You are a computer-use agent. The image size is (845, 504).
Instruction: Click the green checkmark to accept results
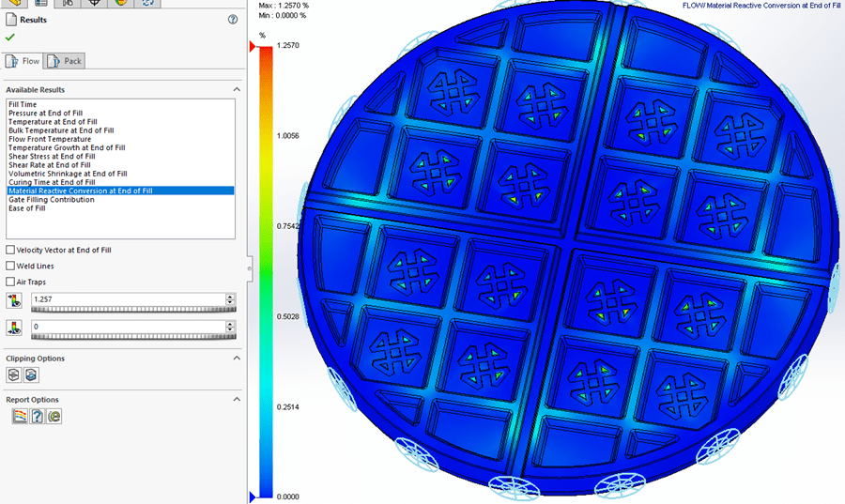click(x=10, y=37)
